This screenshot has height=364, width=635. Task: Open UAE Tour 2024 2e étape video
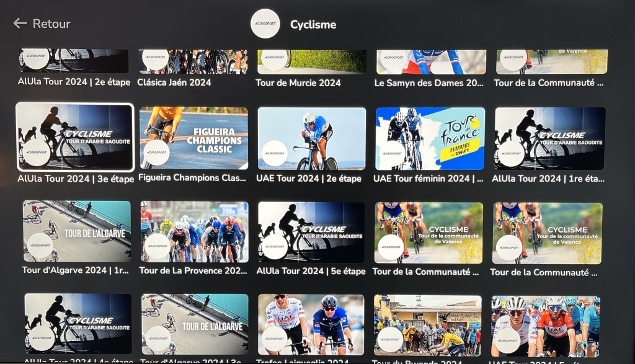(x=311, y=138)
